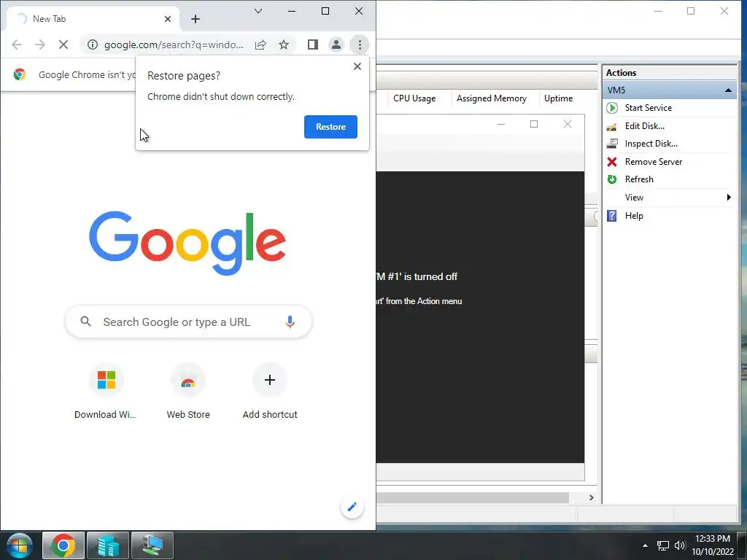This screenshot has height=560, width=747.
Task: Sort by Uptime column
Action: pos(558,98)
